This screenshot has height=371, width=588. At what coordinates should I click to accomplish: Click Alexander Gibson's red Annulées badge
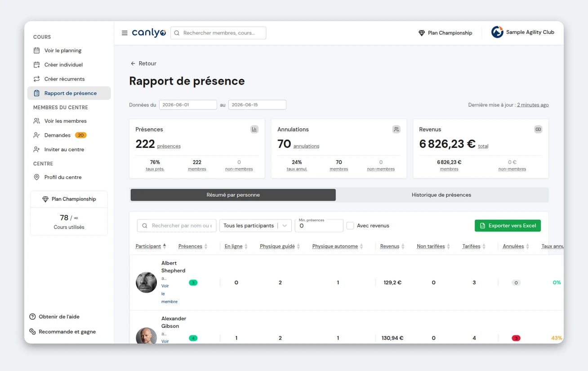click(x=516, y=338)
